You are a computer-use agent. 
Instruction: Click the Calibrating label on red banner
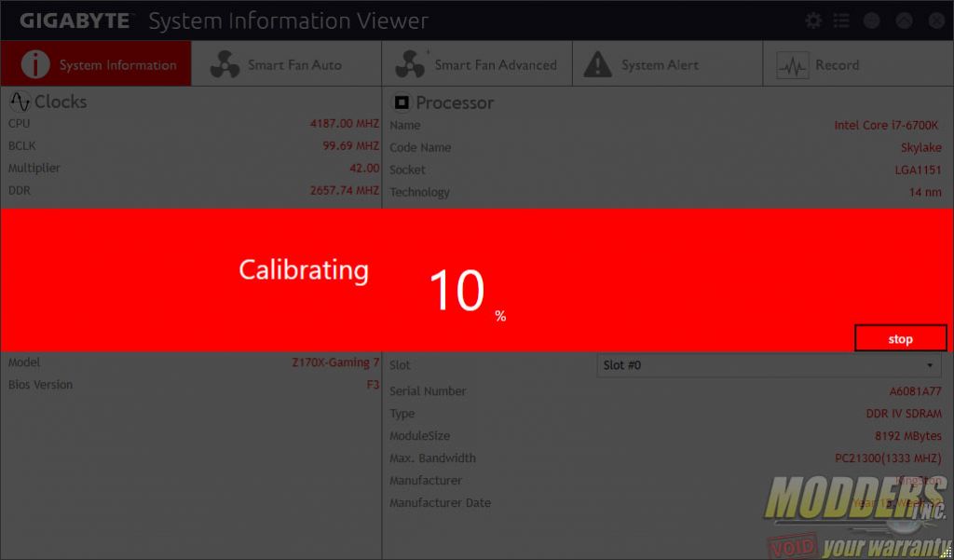click(304, 269)
